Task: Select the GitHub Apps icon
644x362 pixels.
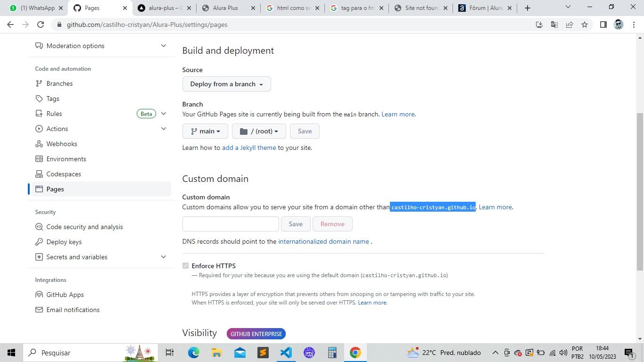Action: (x=39, y=295)
